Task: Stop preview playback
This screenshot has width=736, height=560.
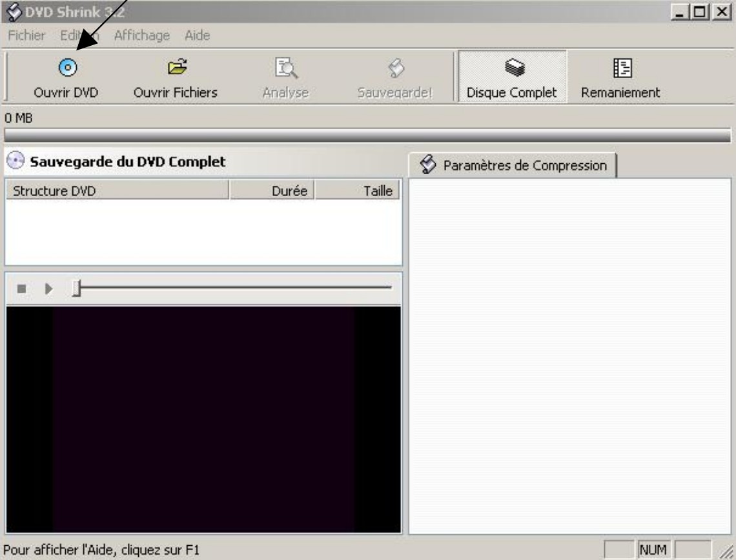Action: 21,288
